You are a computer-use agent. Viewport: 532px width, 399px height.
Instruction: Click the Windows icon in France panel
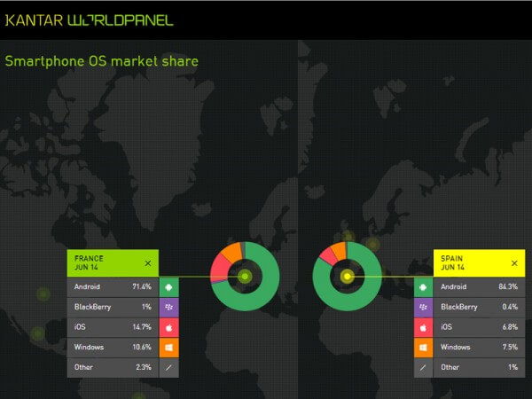click(x=169, y=348)
